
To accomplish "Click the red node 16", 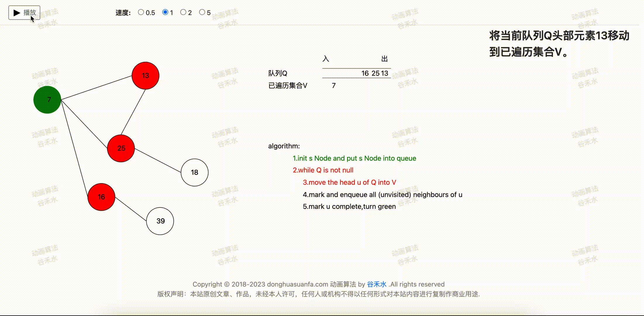I will (x=101, y=197).
